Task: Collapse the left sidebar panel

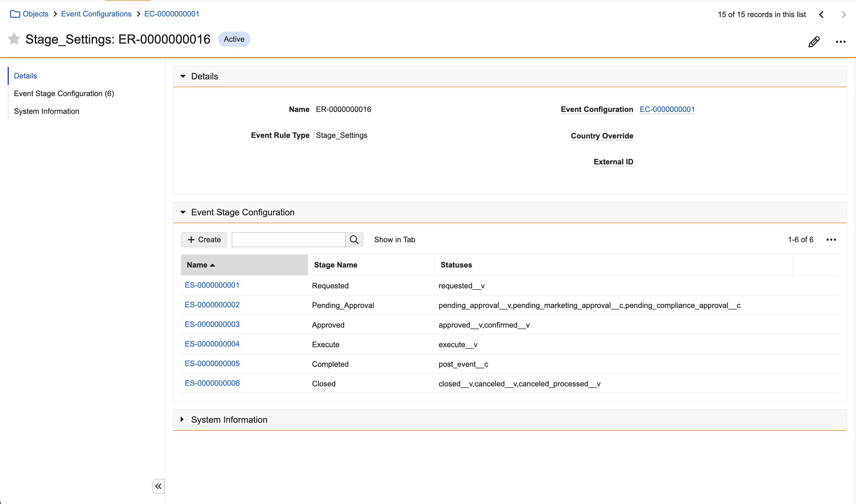Action: click(x=158, y=486)
